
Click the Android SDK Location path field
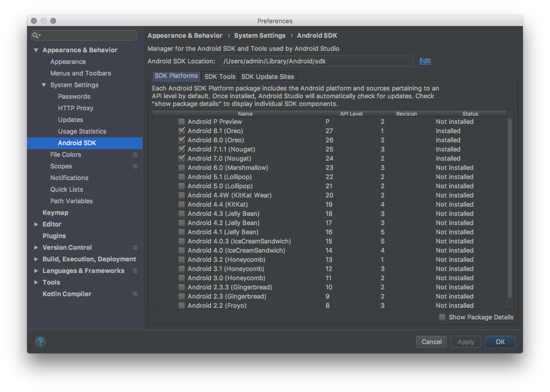[x=317, y=61]
